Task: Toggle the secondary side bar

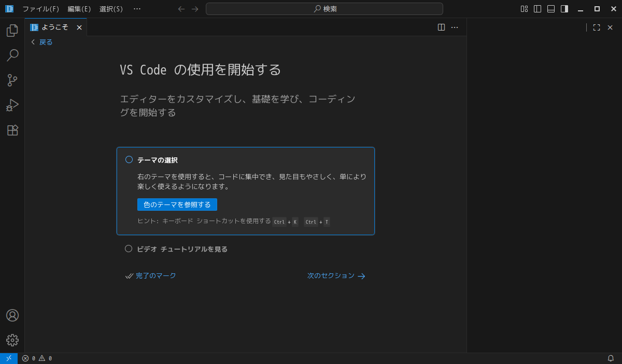Action: coord(564,9)
